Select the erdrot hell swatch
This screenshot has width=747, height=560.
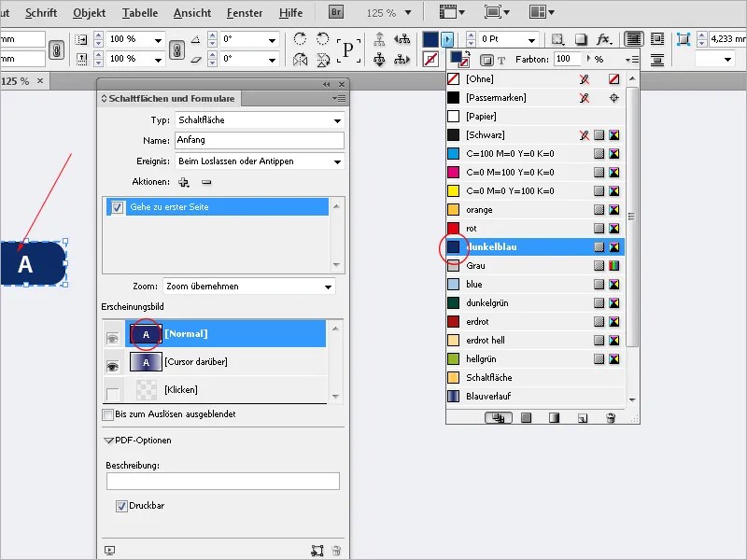pos(535,341)
